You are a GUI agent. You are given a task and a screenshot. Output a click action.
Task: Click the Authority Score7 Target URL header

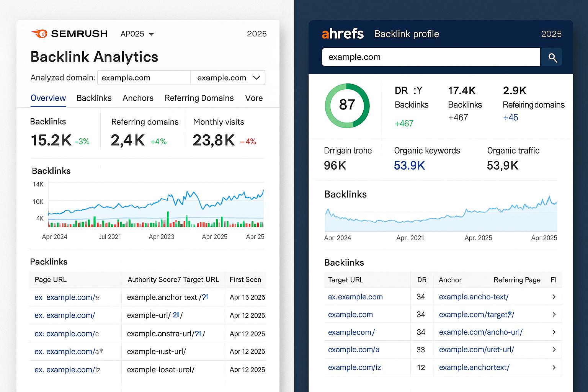click(x=173, y=279)
